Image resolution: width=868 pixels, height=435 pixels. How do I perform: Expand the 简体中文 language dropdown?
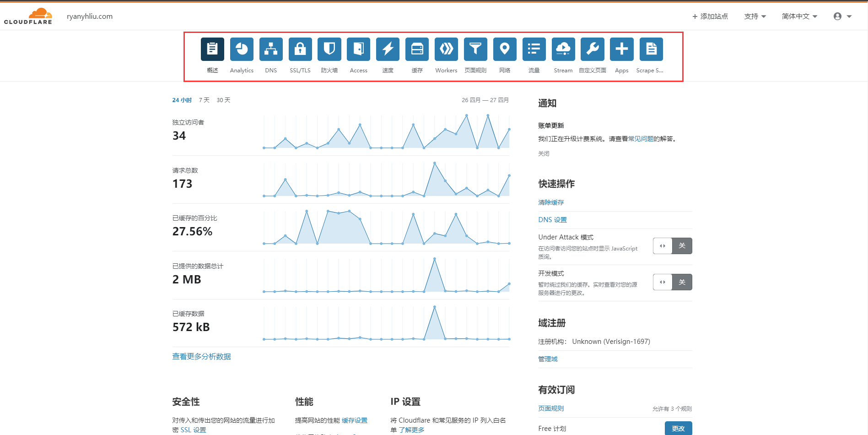pyautogui.click(x=799, y=16)
